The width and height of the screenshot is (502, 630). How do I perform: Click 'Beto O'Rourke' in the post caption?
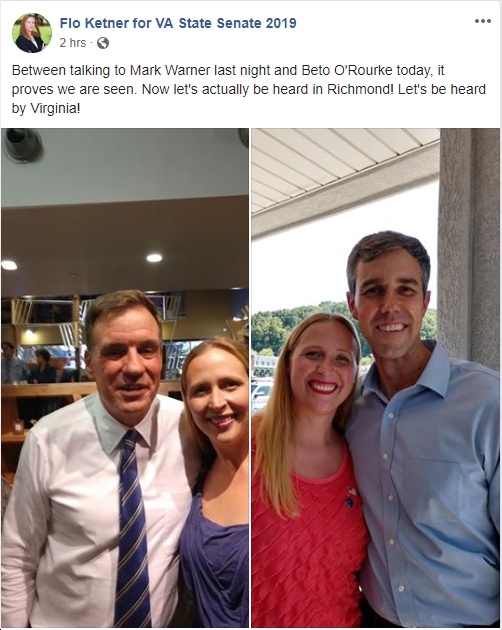347,70
